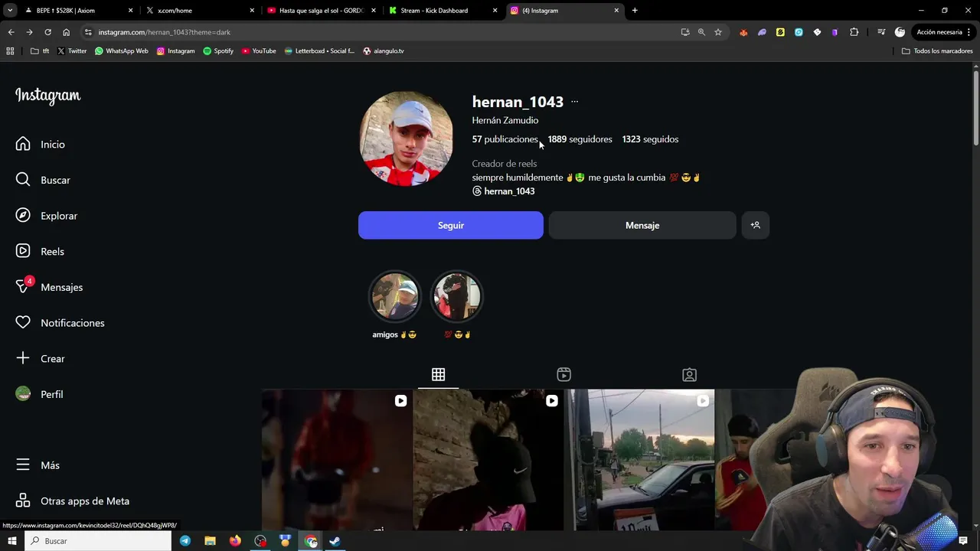Select the posts grid tab
Viewport: 980px width, 551px height.
pyautogui.click(x=438, y=374)
